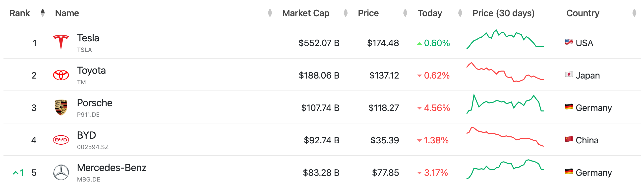Sort by Market Cap arrows
The width and height of the screenshot is (644, 188).
pos(346,13)
